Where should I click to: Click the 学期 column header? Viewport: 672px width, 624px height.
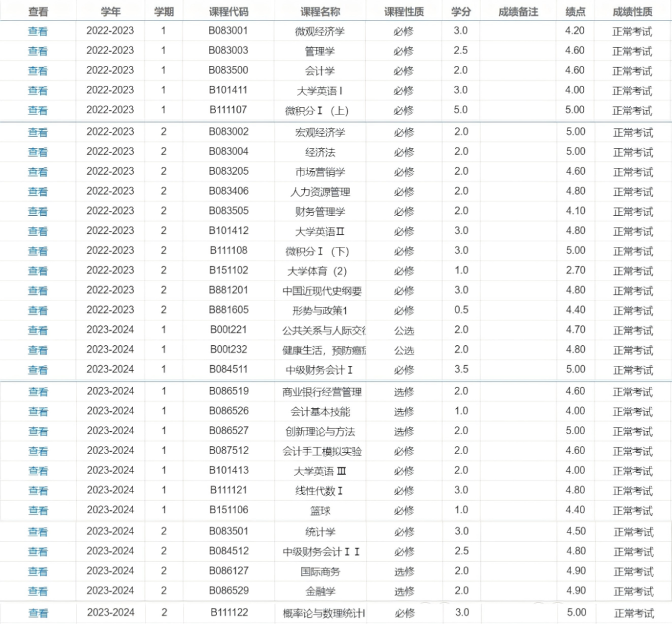click(x=164, y=12)
